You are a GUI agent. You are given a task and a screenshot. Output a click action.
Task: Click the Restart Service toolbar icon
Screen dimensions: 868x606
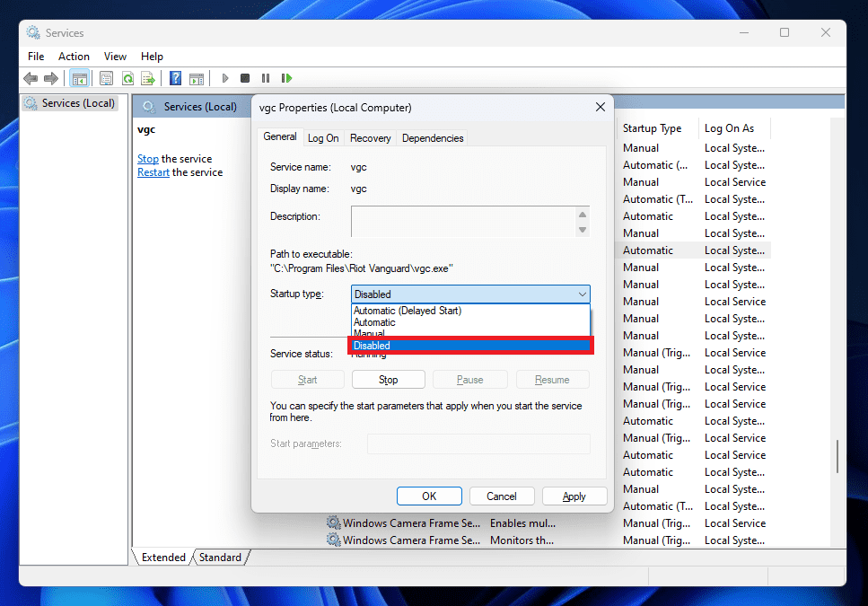(x=286, y=79)
